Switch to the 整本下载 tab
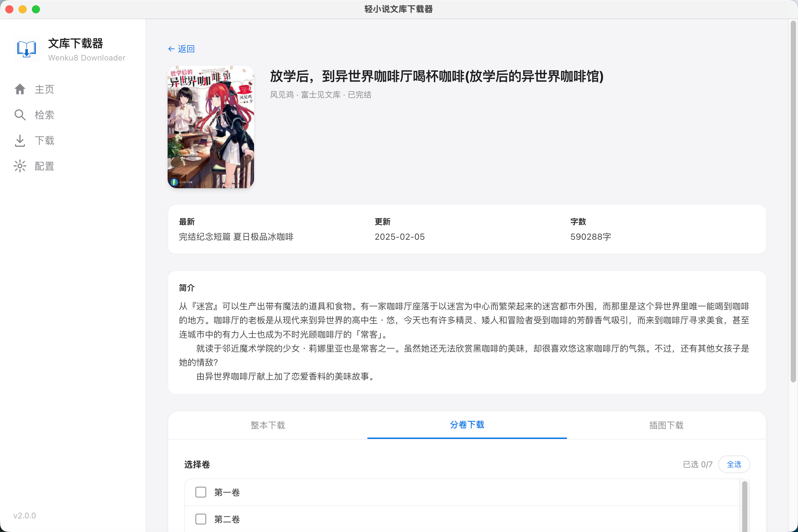798x532 pixels. pyautogui.click(x=268, y=425)
